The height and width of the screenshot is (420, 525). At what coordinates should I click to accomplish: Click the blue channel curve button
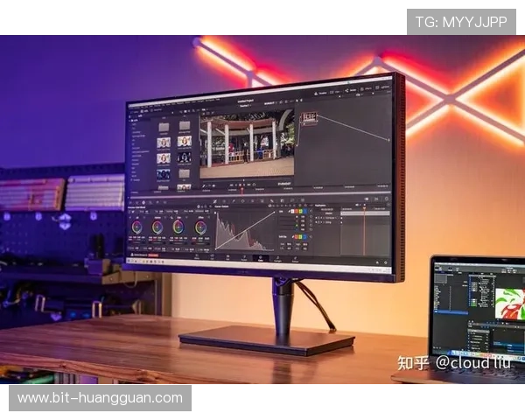point(307,212)
